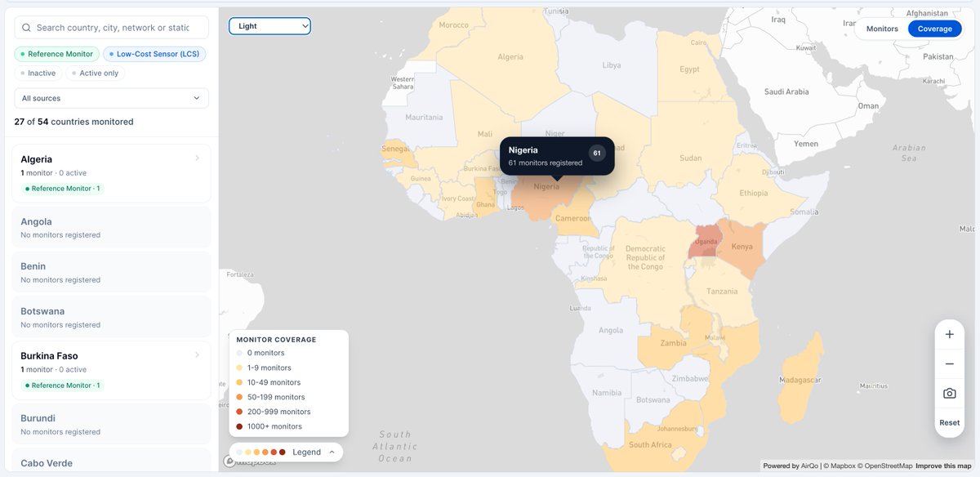
Task: Click the zoom out minus button
Action: point(949,363)
